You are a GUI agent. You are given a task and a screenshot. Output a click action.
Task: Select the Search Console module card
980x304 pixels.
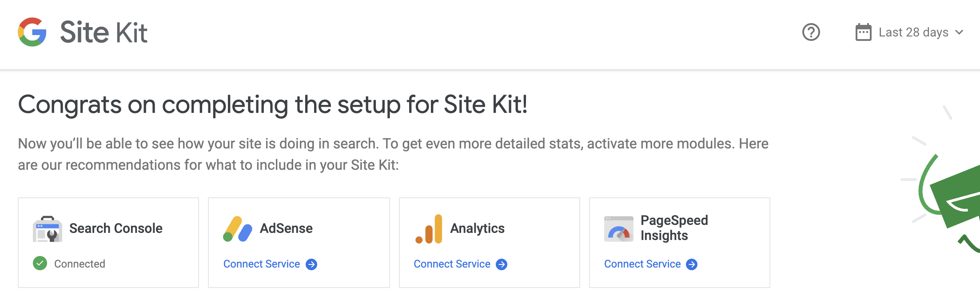point(108,243)
